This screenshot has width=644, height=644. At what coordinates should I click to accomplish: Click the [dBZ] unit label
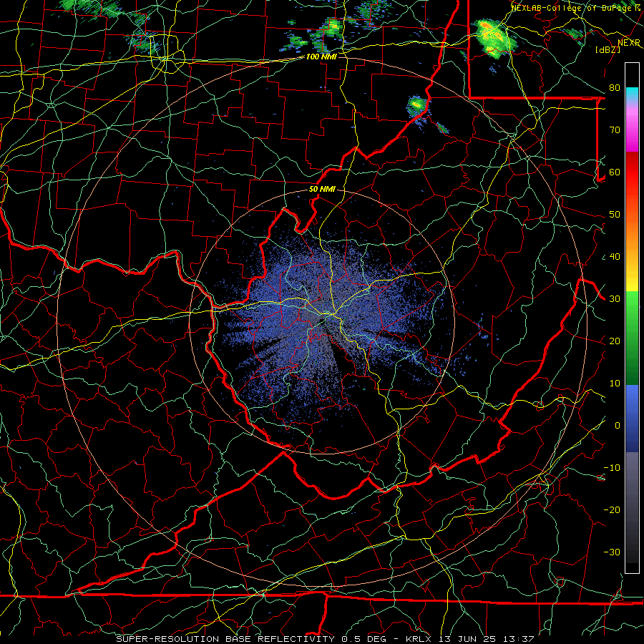click(x=608, y=49)
